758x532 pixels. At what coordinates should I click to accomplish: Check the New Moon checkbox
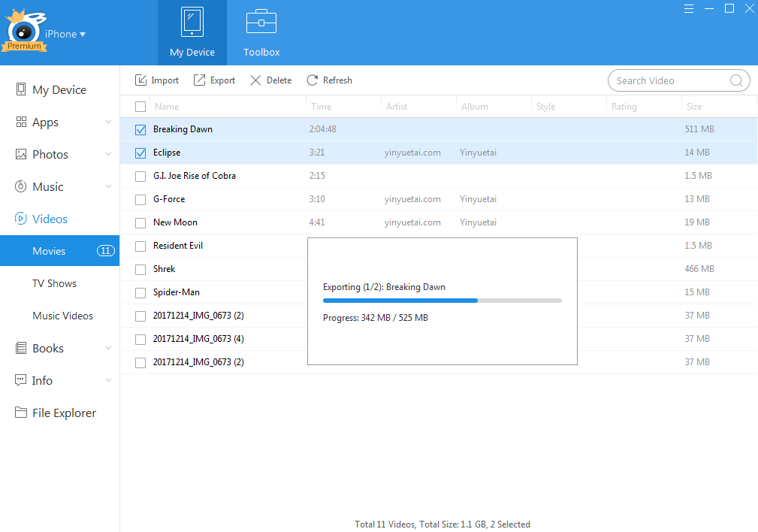click(x=140, y=222)
